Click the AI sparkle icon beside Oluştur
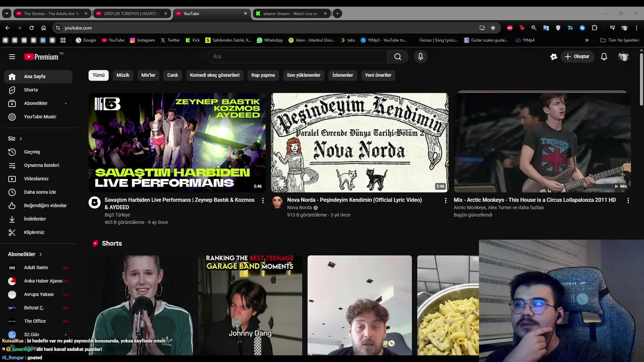This screenshot has height=362, width=644. pyautogui.click(x=553, y=57)
